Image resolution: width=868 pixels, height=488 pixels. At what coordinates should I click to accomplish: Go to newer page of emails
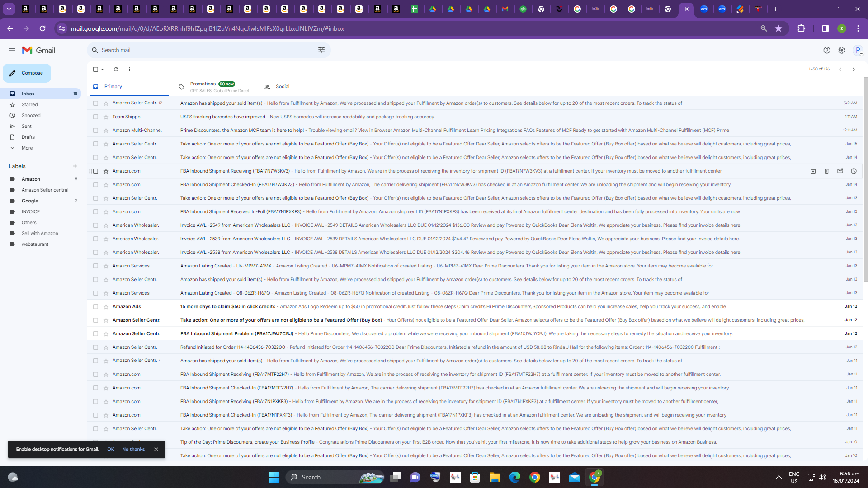click(x=840, y=69)
